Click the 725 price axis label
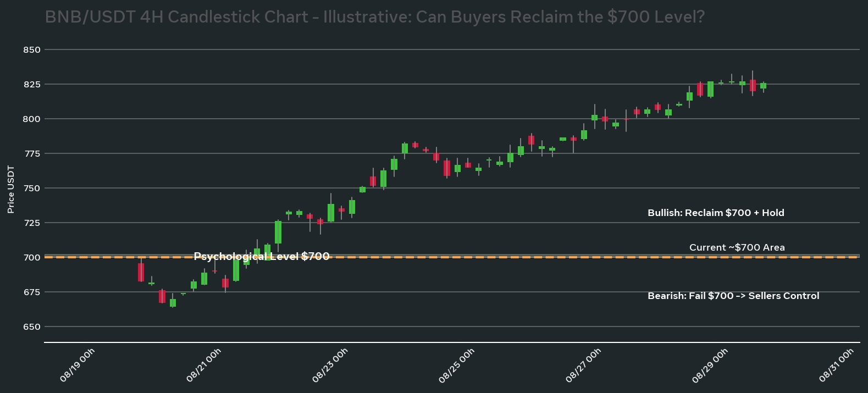 [x=32, y=223]
